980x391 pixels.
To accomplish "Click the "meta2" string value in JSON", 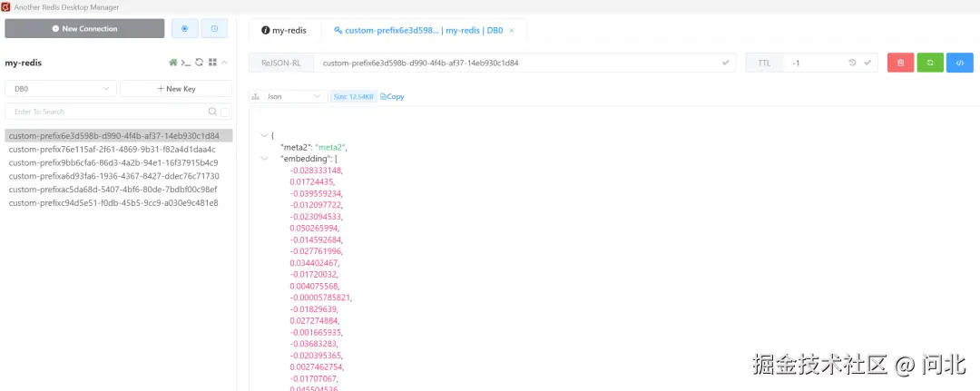I will [x=330, y=147].
